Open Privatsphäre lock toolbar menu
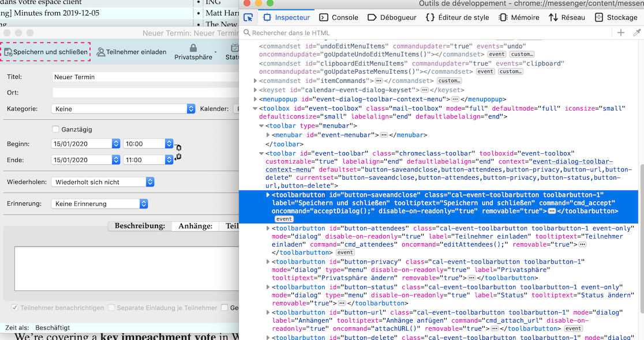 [193, 52]
